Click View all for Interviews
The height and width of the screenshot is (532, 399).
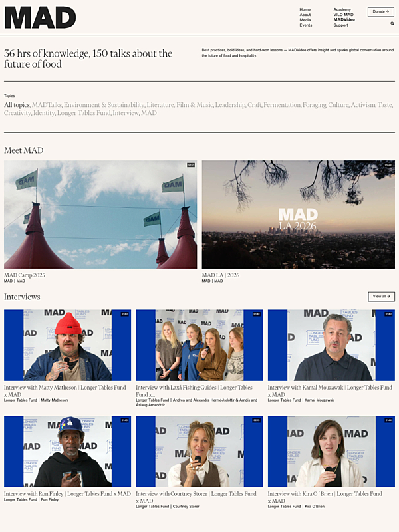381,296
